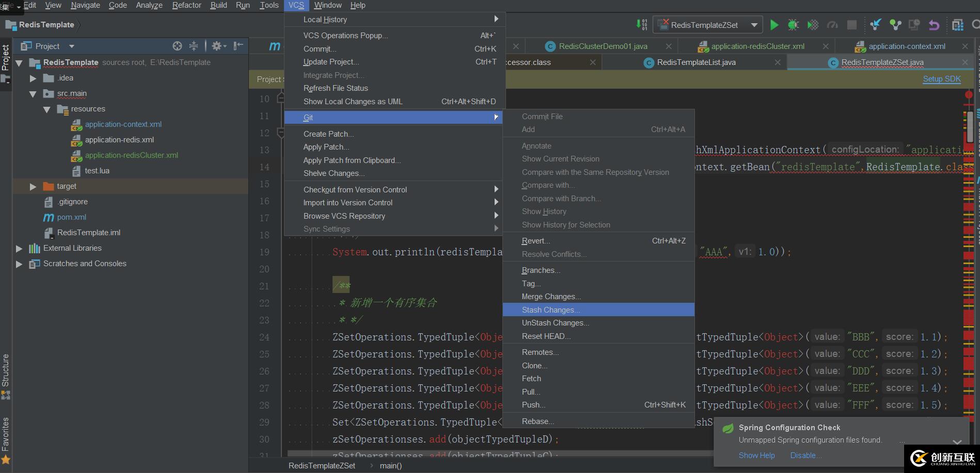Viewport: 980px width, 473px height.
Task: Click Run with Coverage icon
Action: [813, 25]
